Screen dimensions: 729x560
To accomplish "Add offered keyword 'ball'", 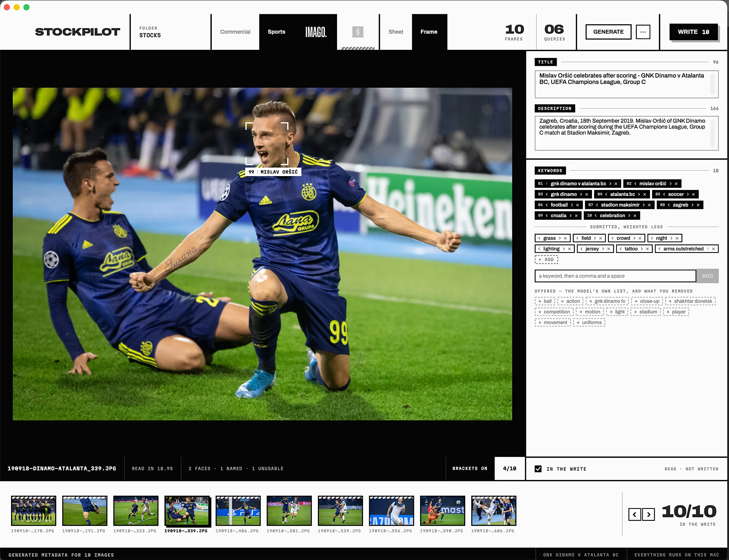I will pos(545,301).
